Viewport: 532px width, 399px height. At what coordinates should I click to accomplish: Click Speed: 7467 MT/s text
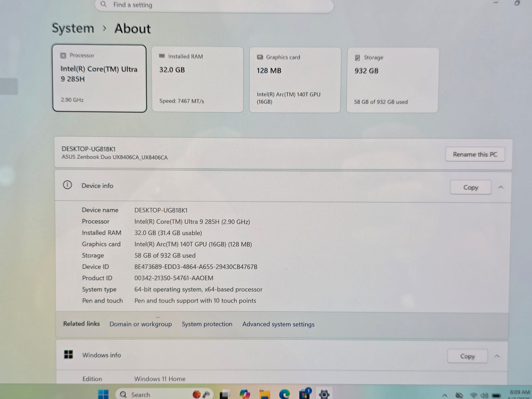[x=182, y=101]
